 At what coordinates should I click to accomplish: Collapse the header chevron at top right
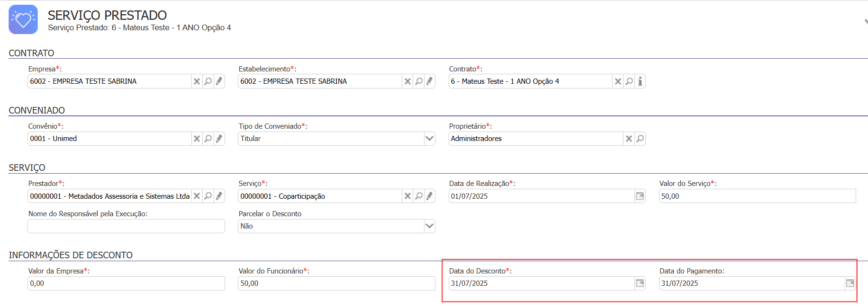(x=865, y=22)
